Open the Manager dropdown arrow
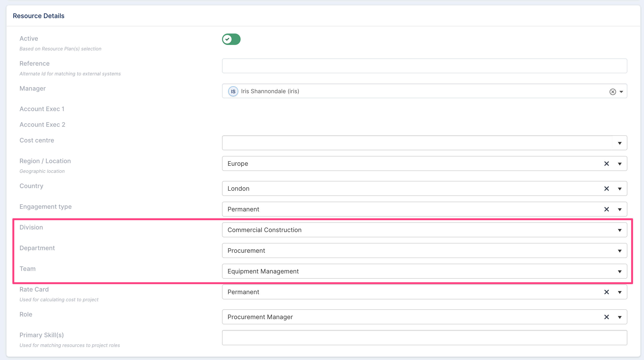This screenshot has width=644, height=360. pos(621,92)
